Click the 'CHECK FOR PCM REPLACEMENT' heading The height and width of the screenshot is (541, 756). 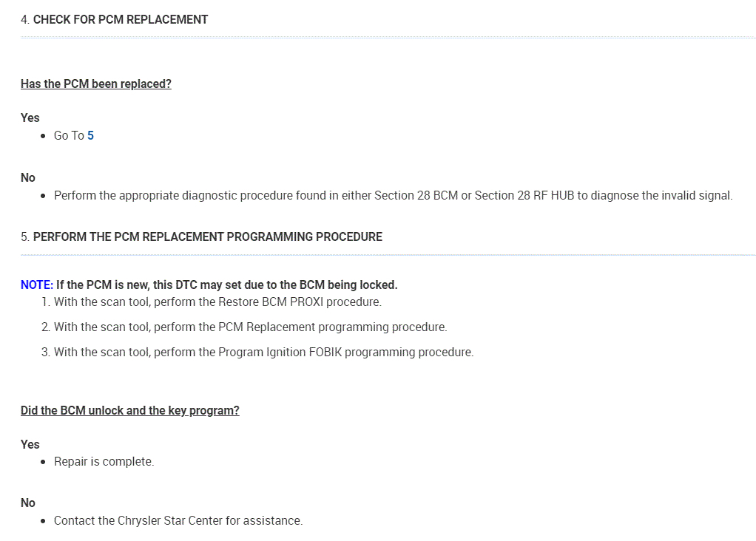pyautogui.click(x=120, y=20)
